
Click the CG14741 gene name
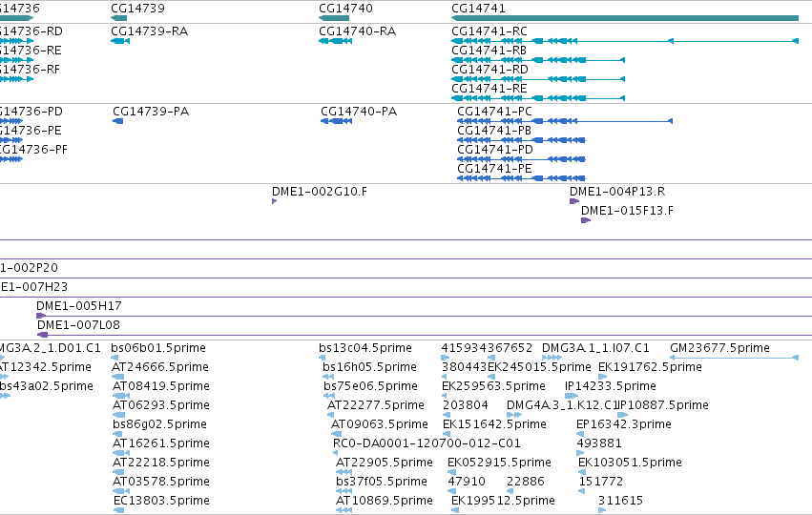pos(478,9)
